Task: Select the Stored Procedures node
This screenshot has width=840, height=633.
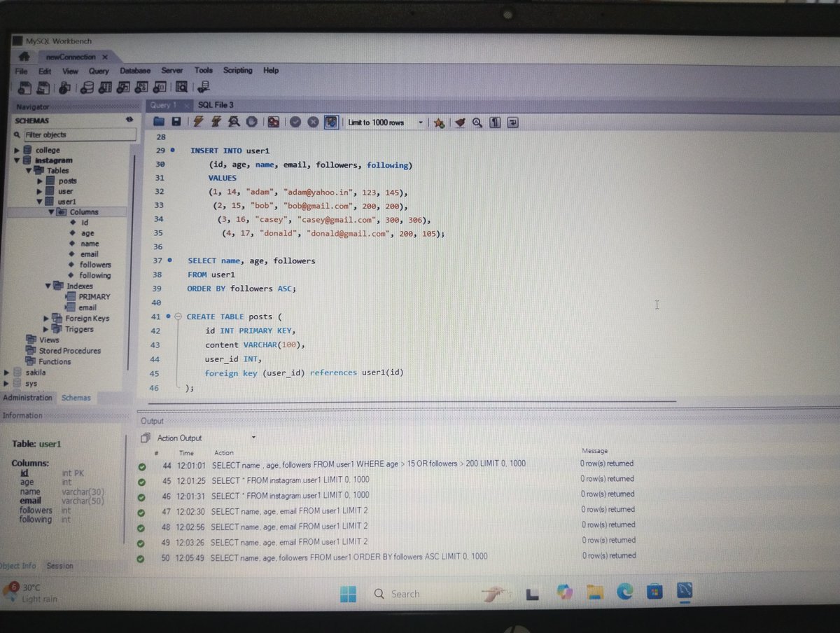Action: point(69,351)
